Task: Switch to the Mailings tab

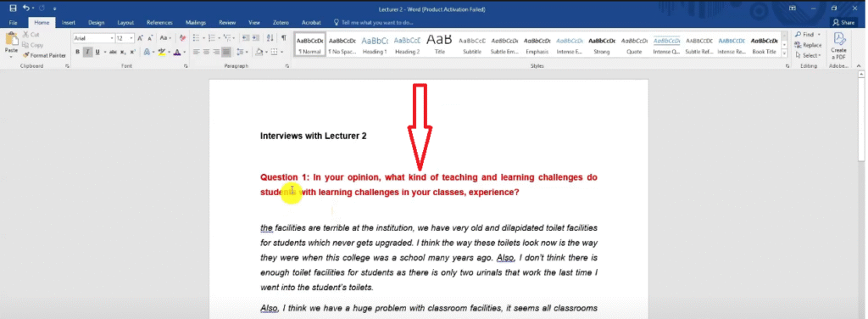Action: pyautogui.click(x=196, y=23)
